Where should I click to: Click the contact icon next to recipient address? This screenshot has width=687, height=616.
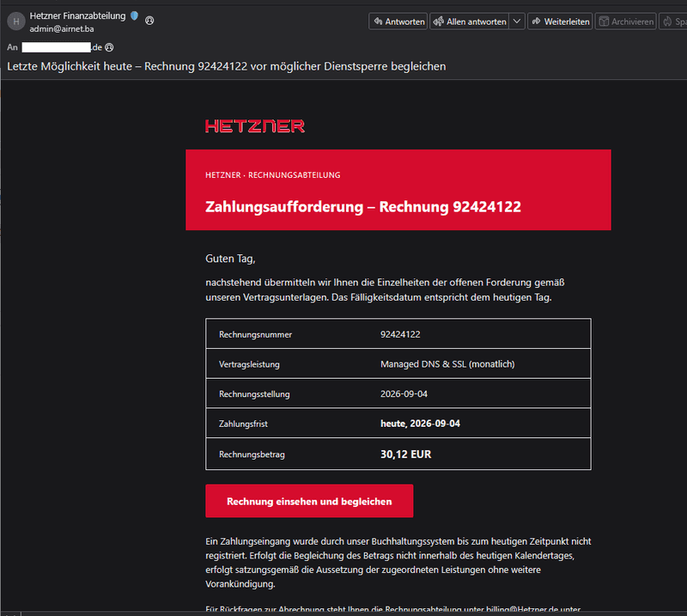(x=109, y=47)
